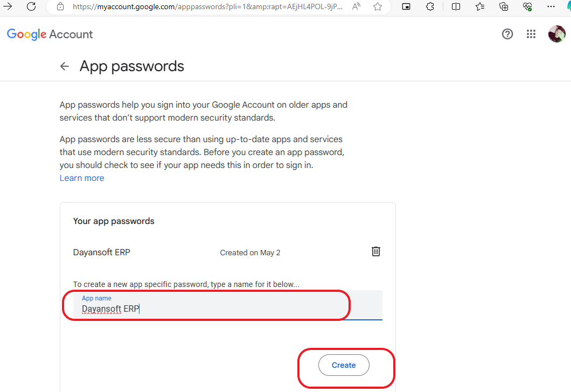Open the Favorites list icon

click(x=480, y=6)
